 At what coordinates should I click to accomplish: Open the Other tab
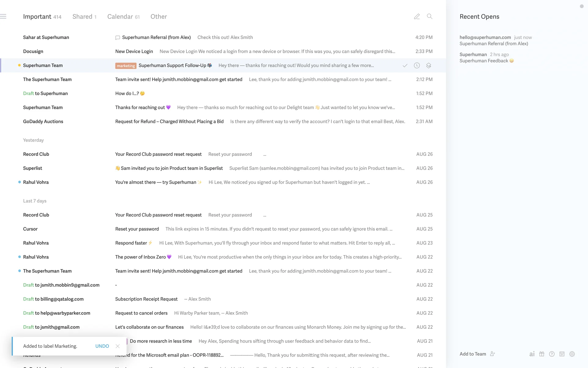(159, 17)
